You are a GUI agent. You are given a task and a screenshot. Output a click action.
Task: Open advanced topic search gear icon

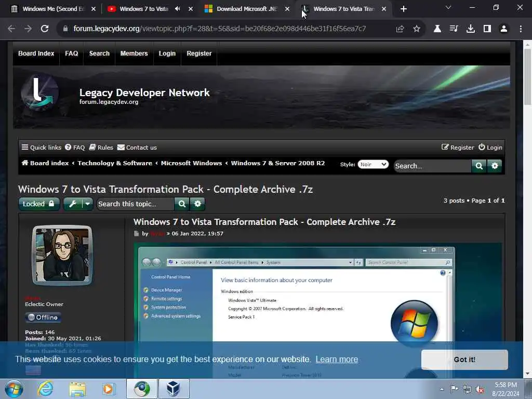198,204
